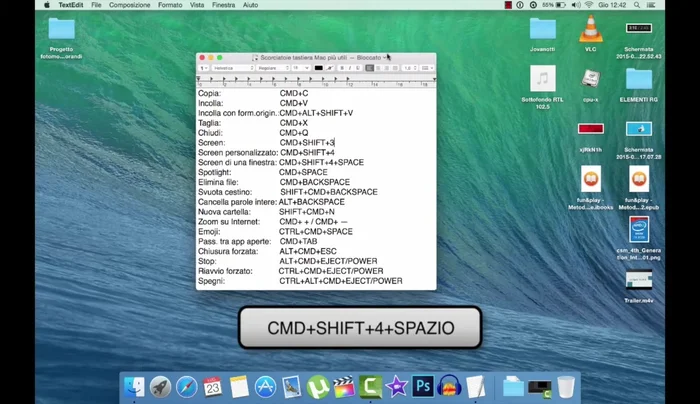The height and width of the screenshot is (404, 700).
Task: Open Spotlight search magnifier in menu bar
Action: click(637, 5)
